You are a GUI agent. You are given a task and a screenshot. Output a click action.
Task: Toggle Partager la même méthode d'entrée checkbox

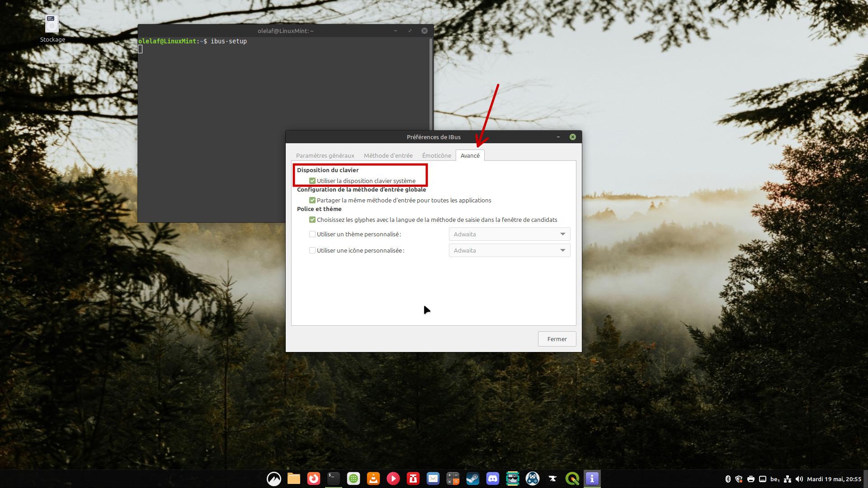point(312,200)
